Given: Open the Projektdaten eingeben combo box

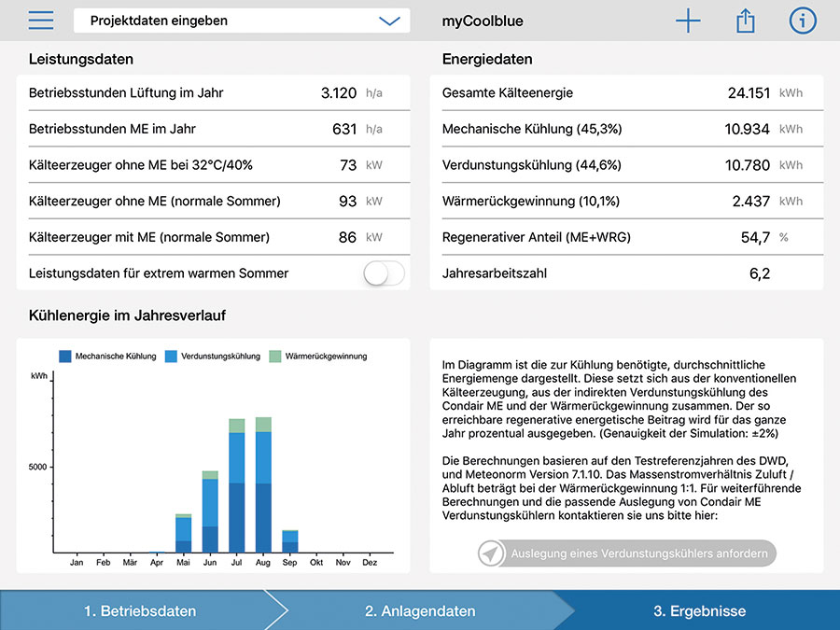Looking at the screenshot, I should 242,21.
